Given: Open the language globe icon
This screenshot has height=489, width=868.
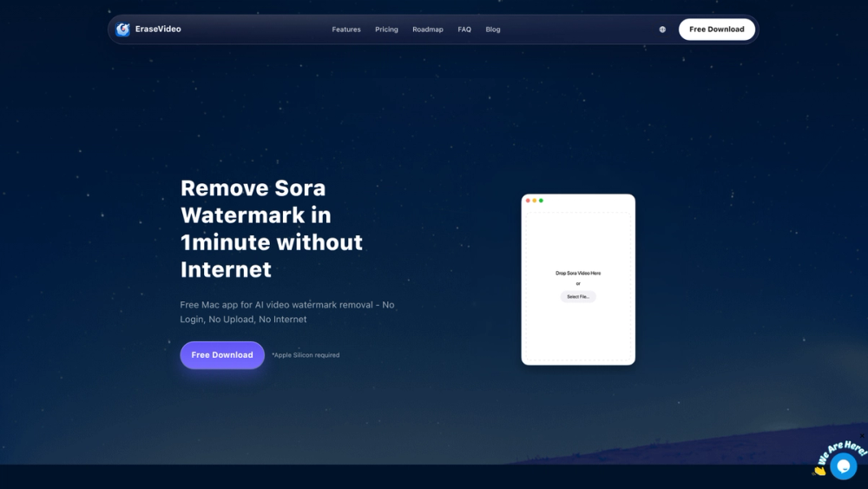Looking at the screenshot, I should pos(662,30).
